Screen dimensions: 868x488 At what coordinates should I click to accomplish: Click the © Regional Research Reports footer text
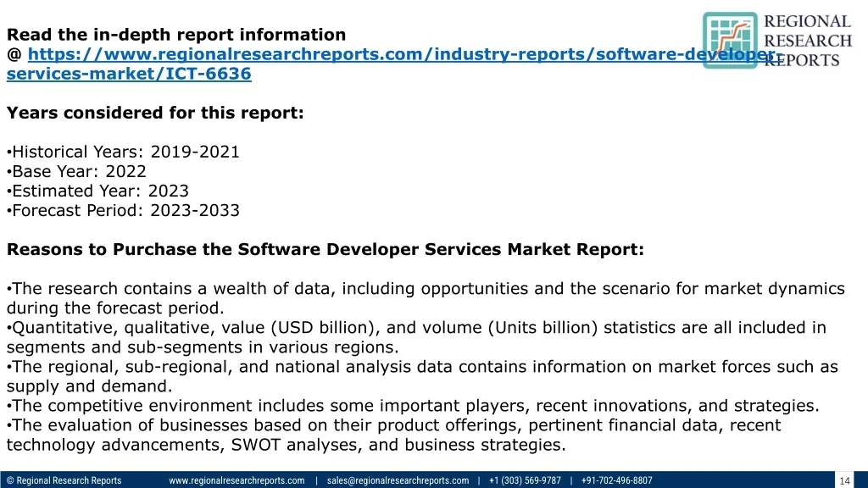[x=64, y=480]
